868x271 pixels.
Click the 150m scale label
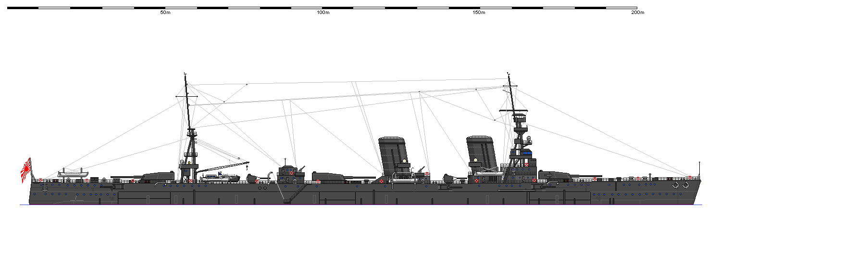coord(479,13)
